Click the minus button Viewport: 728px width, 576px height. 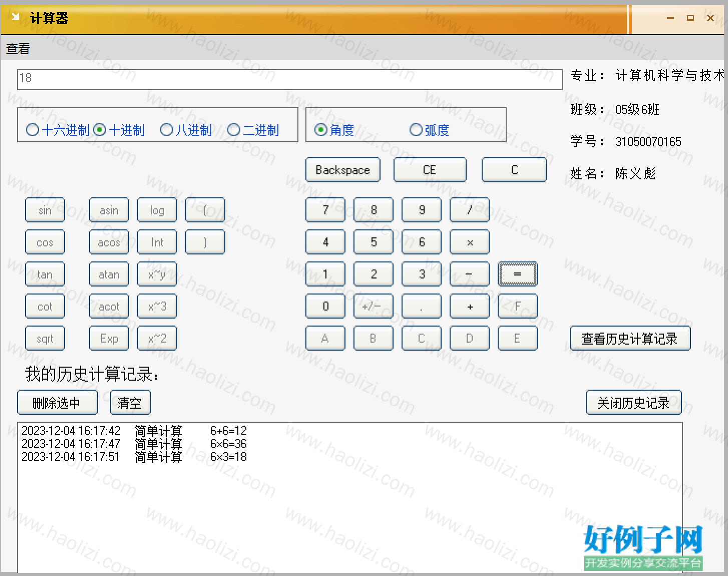(x=470, y=274)
